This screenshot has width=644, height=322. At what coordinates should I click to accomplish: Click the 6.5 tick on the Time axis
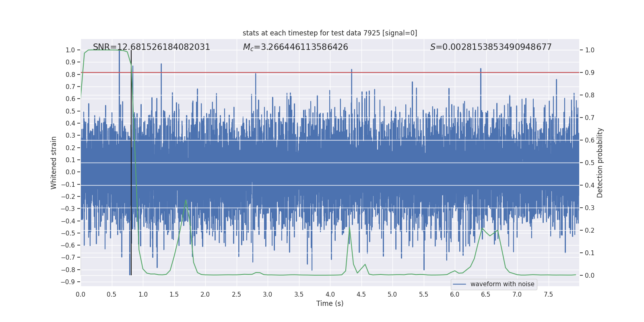(486, 294)
